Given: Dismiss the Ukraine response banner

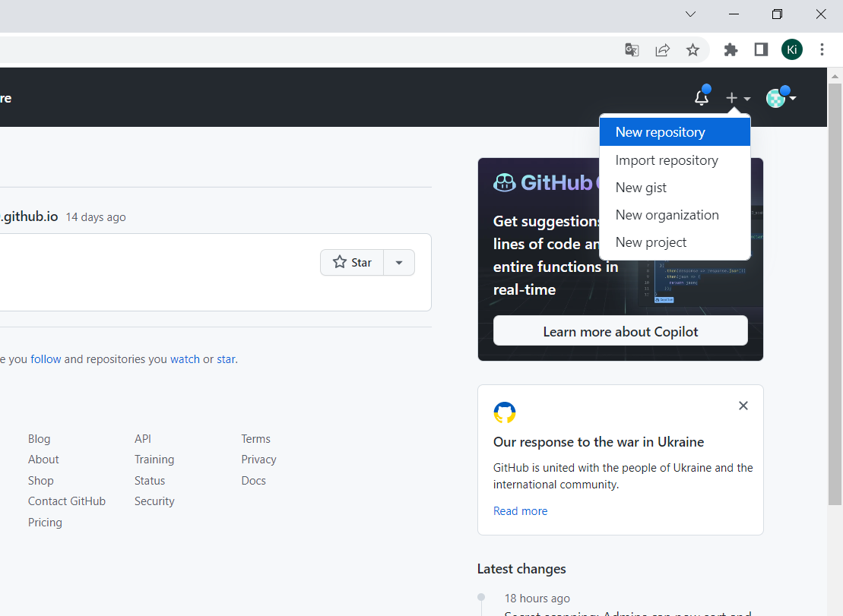Looking at the screenshot, I should (x=743, y=406).
